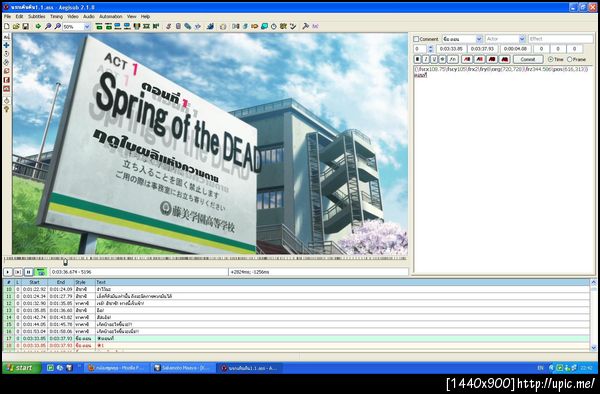600x394 pixels.
Task: Click the end time field 0:03:37.93
Action: [483, 49]
